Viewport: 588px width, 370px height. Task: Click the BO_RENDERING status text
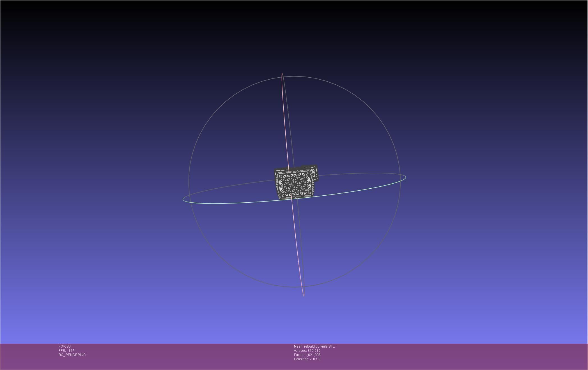[x=72, y=355]
